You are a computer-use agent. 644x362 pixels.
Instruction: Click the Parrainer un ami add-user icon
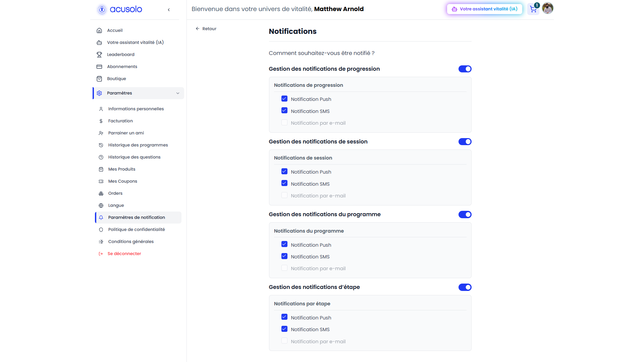(x=101, y=133)
